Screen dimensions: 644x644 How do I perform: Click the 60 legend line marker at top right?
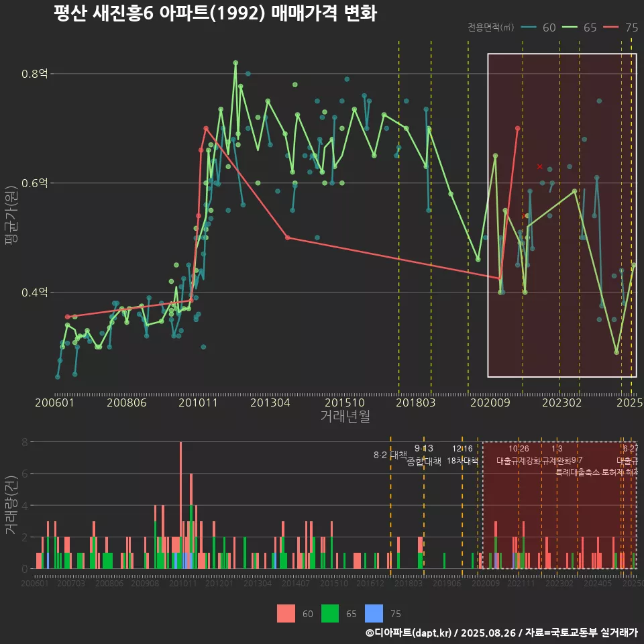(x=529, y=27)
